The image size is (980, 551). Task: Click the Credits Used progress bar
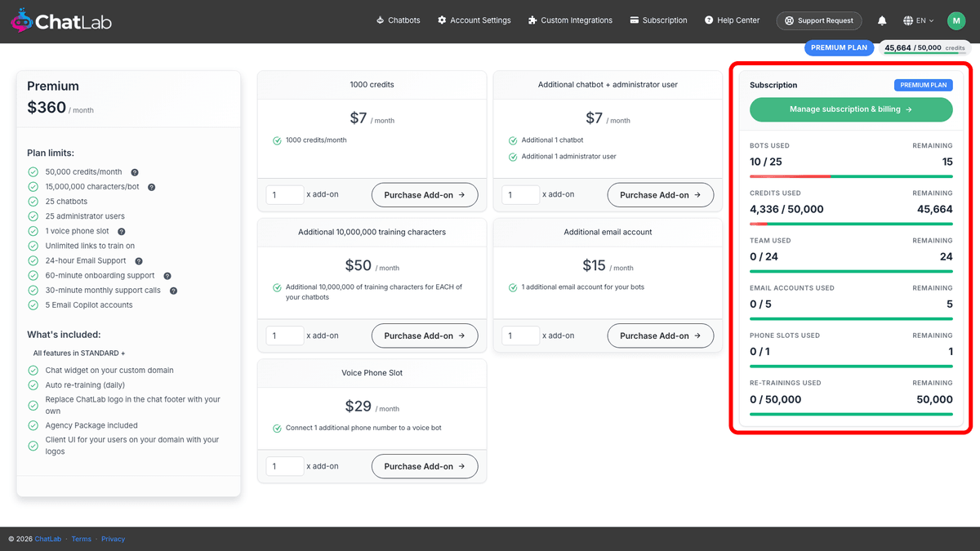point(851,224)
